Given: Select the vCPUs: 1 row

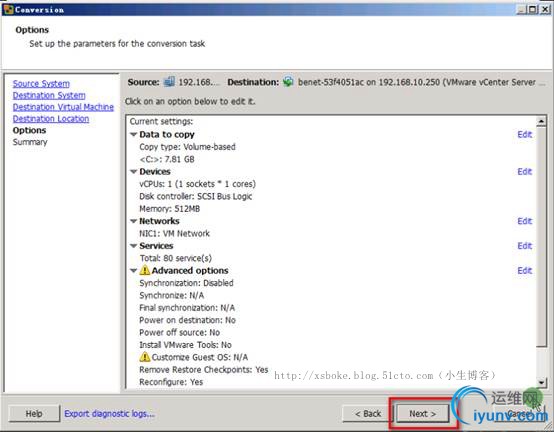Looking at the screenshot, I should pyautogui.click(x=198, y=184).
